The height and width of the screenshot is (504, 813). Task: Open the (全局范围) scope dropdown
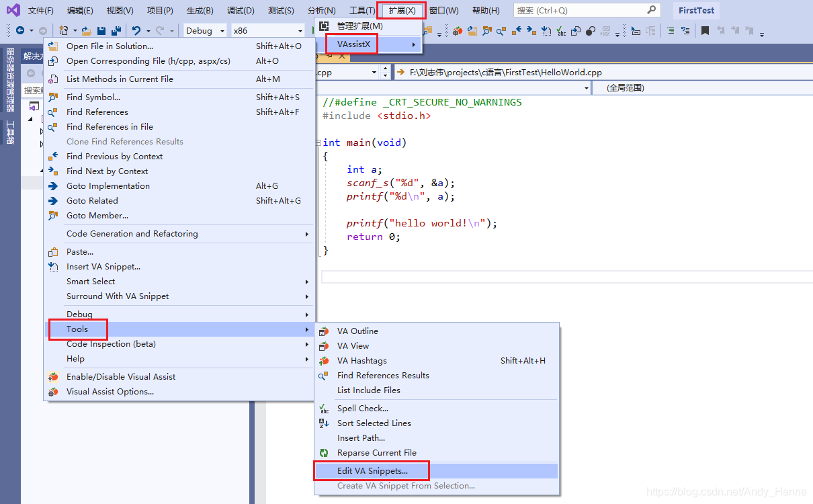702,88
